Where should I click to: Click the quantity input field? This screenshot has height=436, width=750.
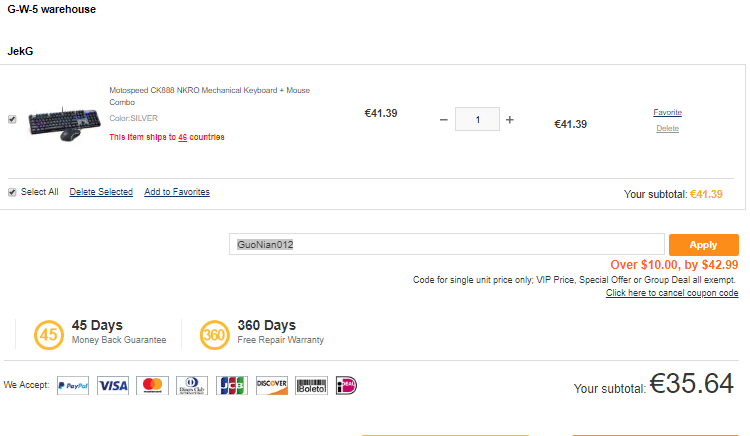[477, 119]
